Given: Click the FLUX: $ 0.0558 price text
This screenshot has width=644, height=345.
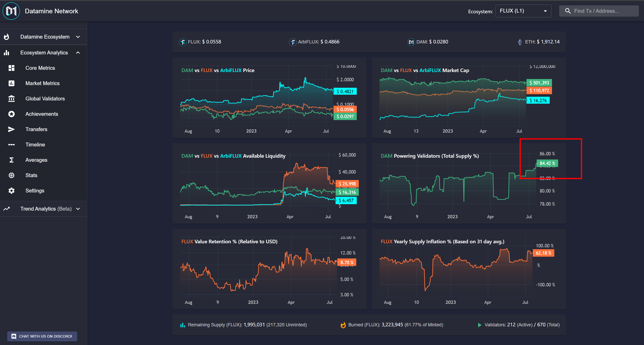Looking at the screenshot, I should click(x=204, y=42).
